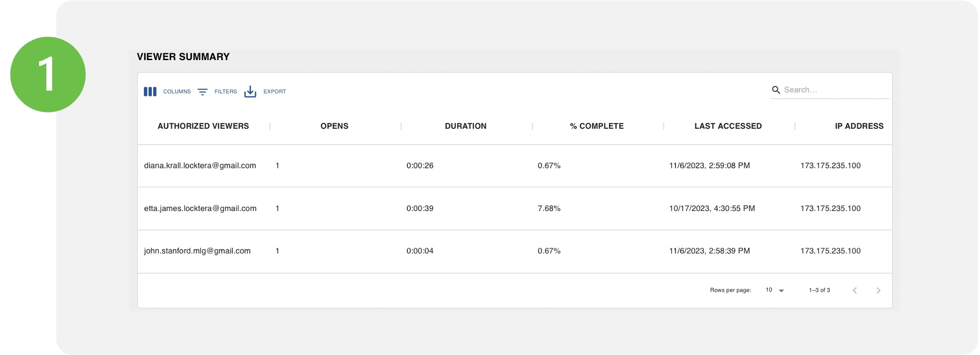Sort by Opens column header

coord(334,126)
